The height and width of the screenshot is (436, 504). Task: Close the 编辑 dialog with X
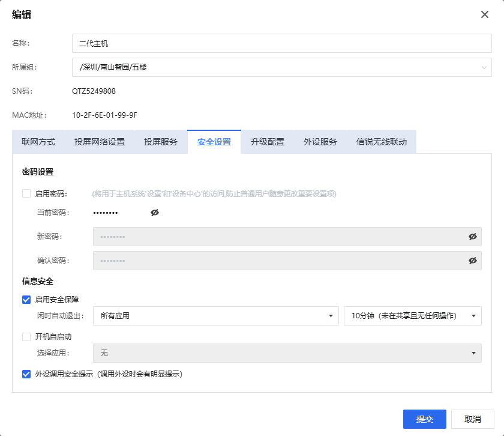485,14
